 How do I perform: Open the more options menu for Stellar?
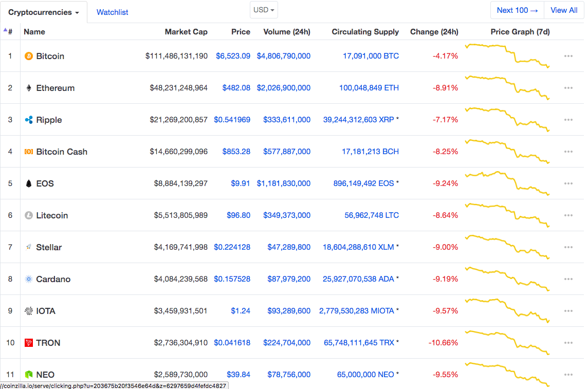[568, 247]
